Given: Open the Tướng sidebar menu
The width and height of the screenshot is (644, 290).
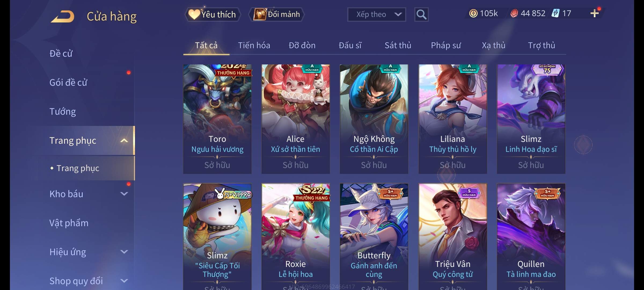Looking at the screenshot, I should tap(63, 111).
